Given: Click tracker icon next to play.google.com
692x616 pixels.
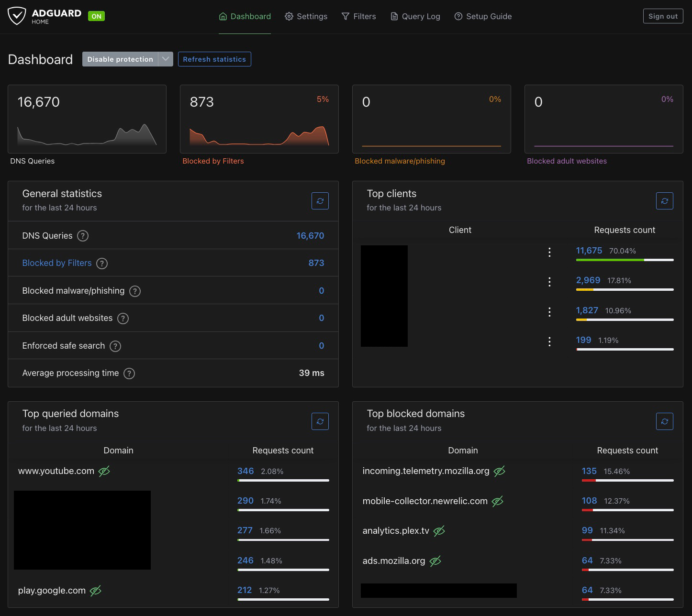Looking at the screenshot, I should 96,591.
